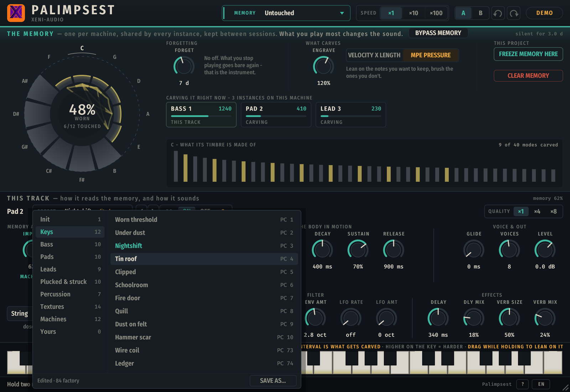Set speed to x100

[x=436, y=13]
